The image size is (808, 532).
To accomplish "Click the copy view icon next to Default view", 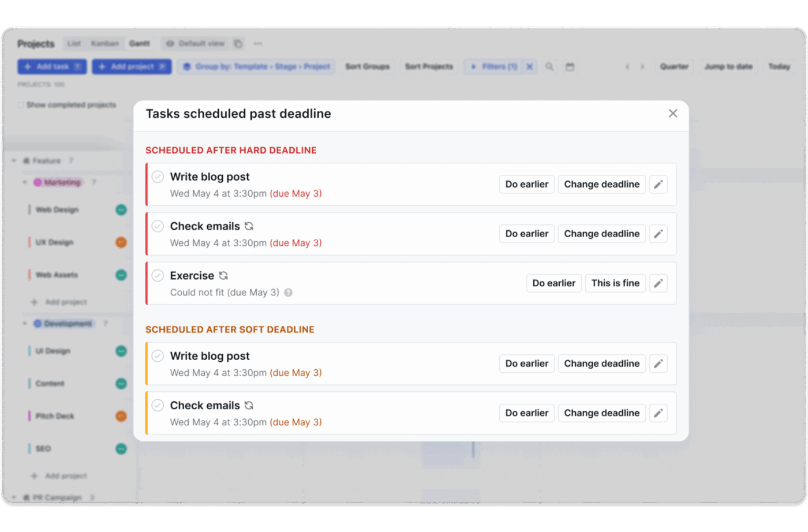I will click(x=238, y=44).
